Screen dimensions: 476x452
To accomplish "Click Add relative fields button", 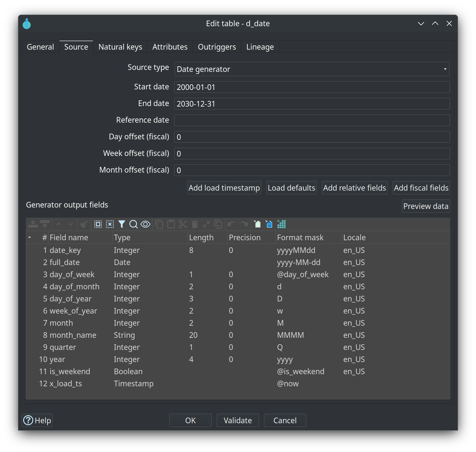I will pyautogui.click(x=355, y=188).
